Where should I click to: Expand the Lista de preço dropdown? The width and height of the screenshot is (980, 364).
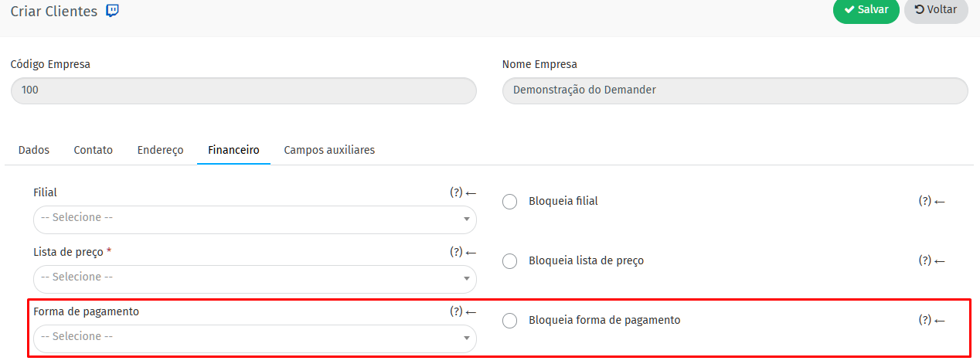coord(255,279)
